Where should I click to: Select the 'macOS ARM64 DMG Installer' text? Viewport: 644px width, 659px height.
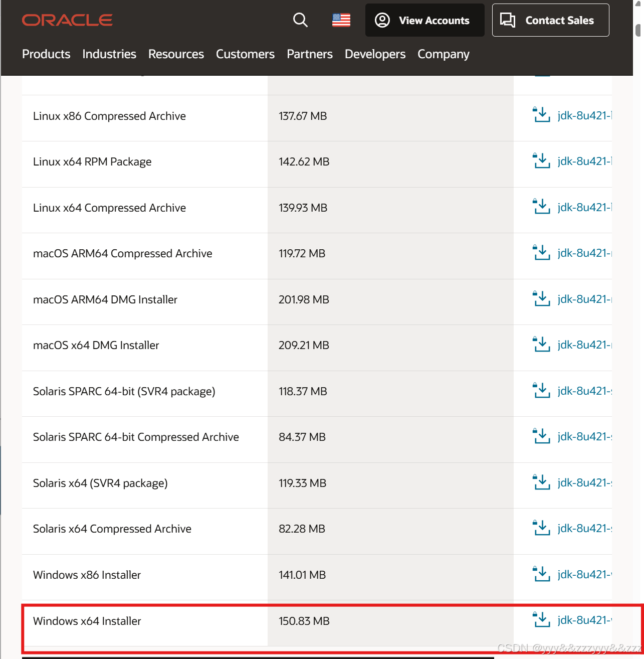click(x=105, y=299)
